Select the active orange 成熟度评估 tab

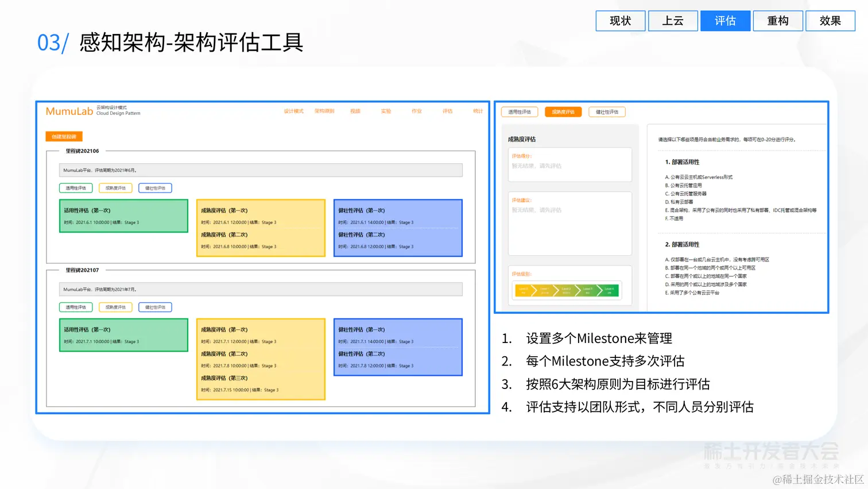coord(563,112)
